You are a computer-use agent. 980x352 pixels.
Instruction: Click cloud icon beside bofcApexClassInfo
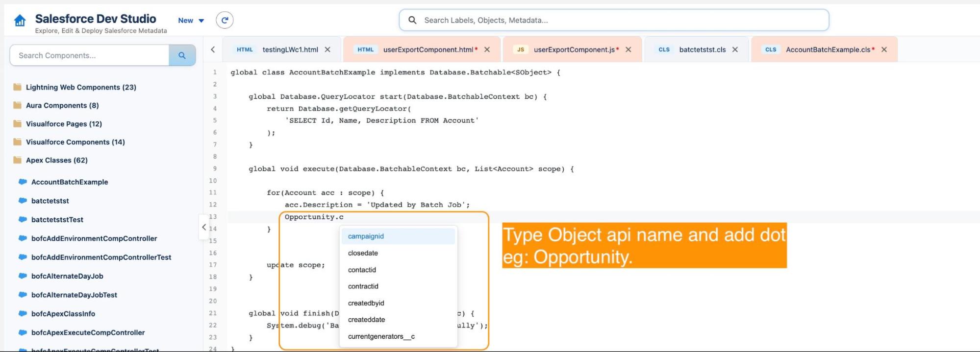pyautogui.click(x=22, y=313)
